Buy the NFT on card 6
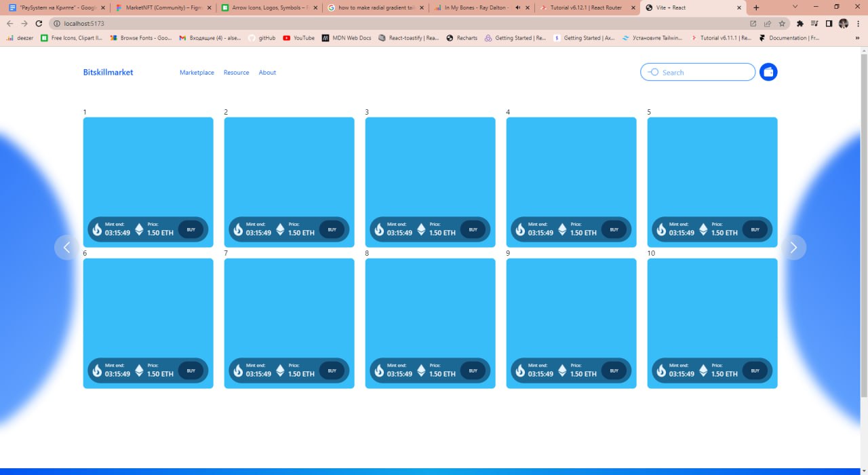Image resolution: width=868 pixels, height=475 pixels. click(x=191, y=370)
